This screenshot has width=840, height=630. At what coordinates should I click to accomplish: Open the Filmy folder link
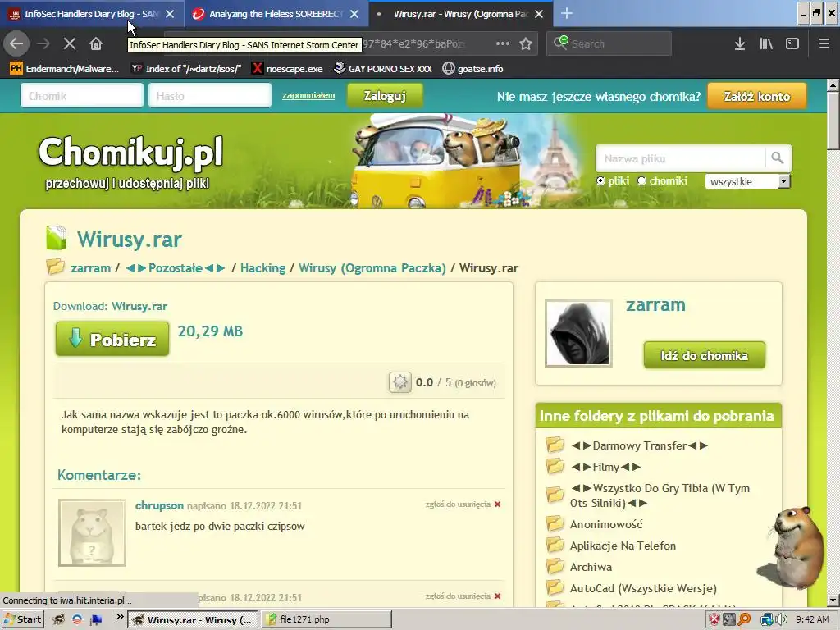(606, 467)
